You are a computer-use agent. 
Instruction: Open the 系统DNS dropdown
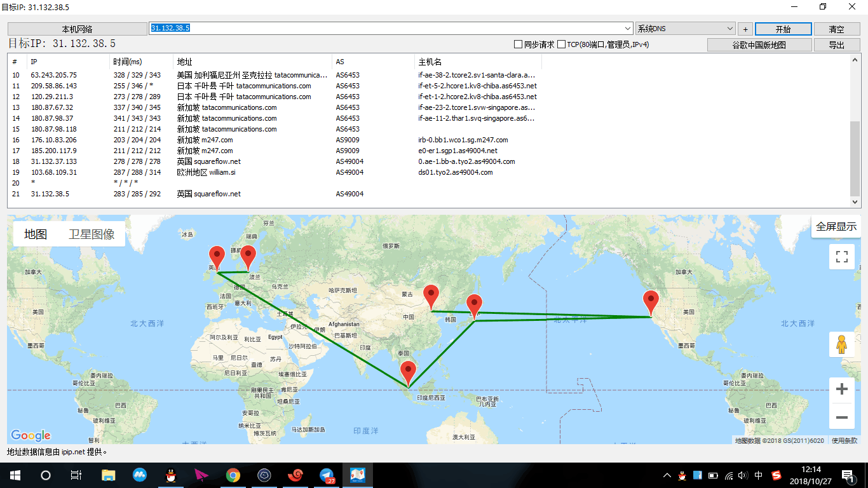686,29
